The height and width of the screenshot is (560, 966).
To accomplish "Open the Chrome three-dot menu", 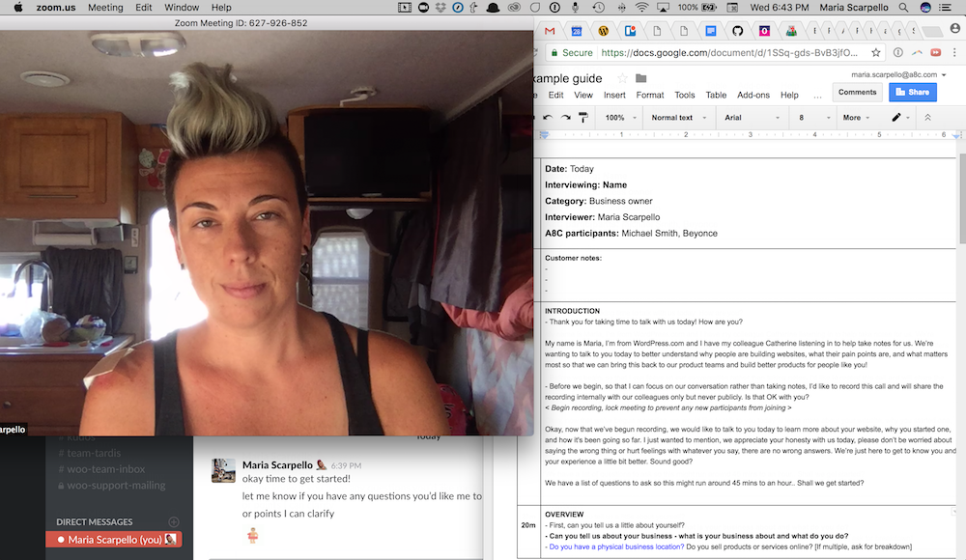I will [954, 53].
